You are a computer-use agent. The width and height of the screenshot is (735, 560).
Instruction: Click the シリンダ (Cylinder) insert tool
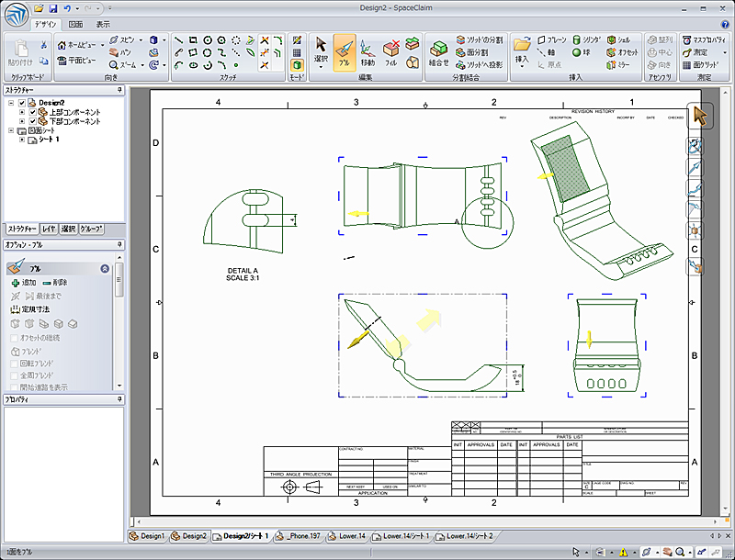click(x=583, y=40)
